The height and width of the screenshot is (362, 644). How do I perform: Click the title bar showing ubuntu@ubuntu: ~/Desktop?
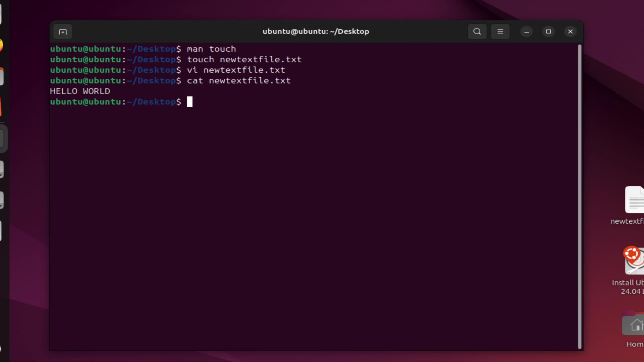316,32
